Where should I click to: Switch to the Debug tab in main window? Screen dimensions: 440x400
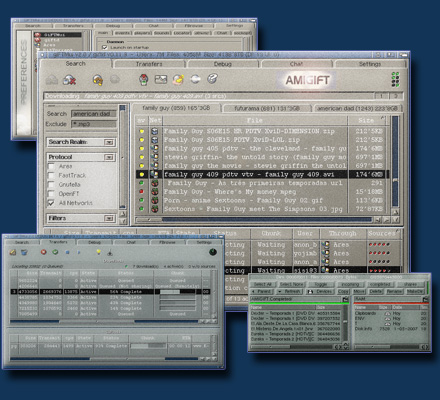(223, 64)
